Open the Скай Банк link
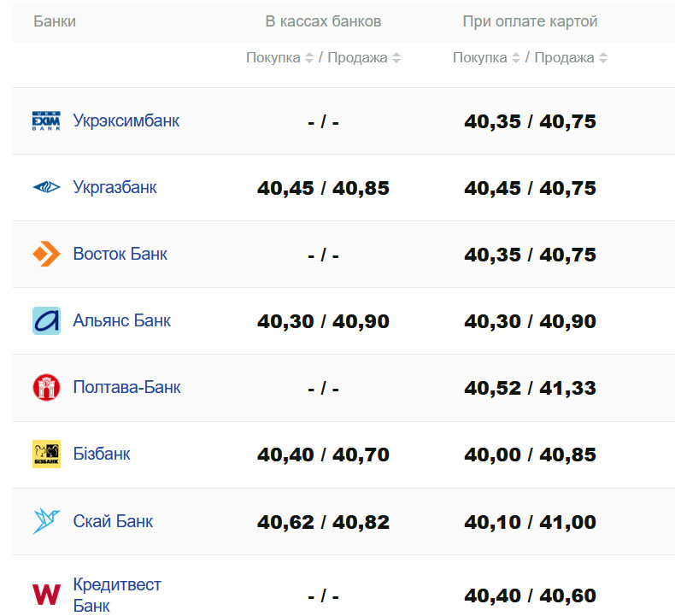The width and height of the screenshot is (675, 616). 114,520
